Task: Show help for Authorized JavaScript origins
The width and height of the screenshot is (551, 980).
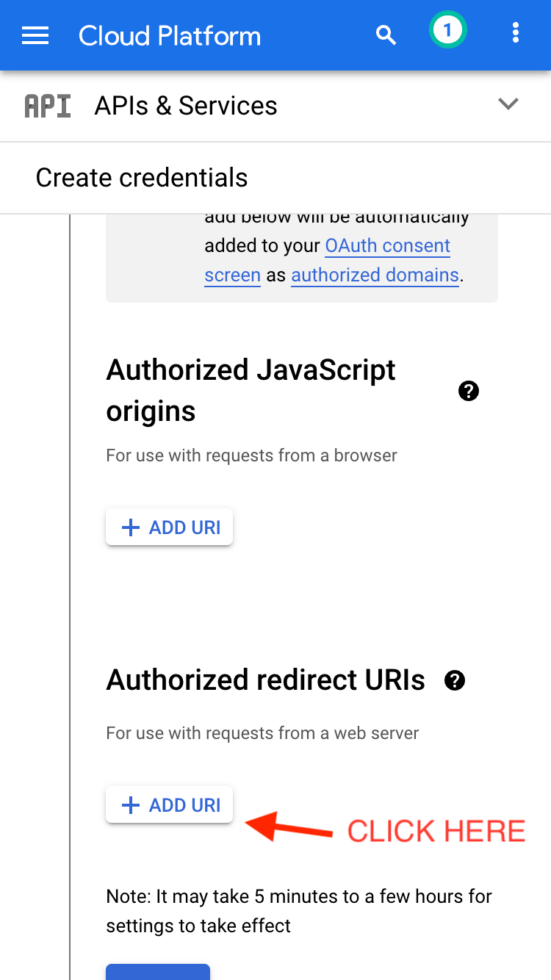Action: [x=468, y=391]
